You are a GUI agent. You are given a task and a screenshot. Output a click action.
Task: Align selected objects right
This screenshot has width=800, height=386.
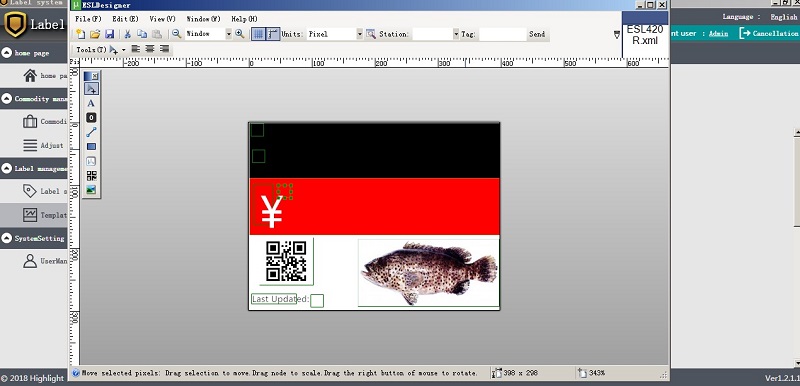pyautogui.click(x=164, y=49)
